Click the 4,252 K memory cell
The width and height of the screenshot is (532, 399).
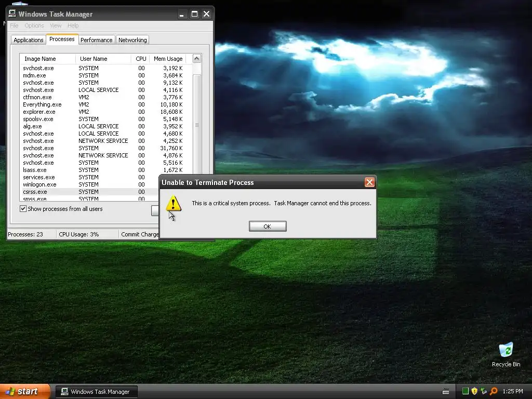pyautogui.click(x=172, y=141)
